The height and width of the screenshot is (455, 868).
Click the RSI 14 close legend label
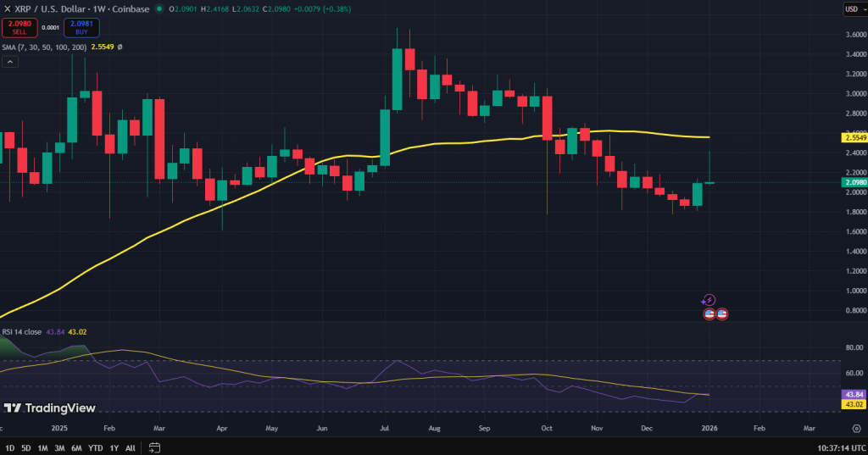21,332
